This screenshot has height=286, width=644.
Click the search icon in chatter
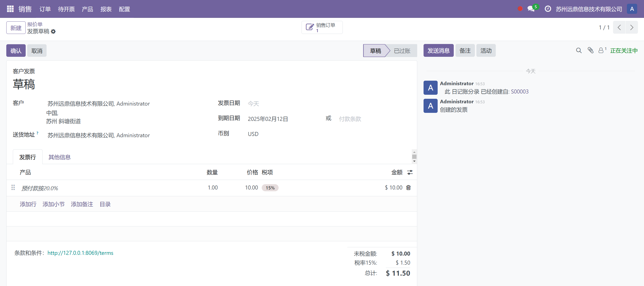click(579, 51)
